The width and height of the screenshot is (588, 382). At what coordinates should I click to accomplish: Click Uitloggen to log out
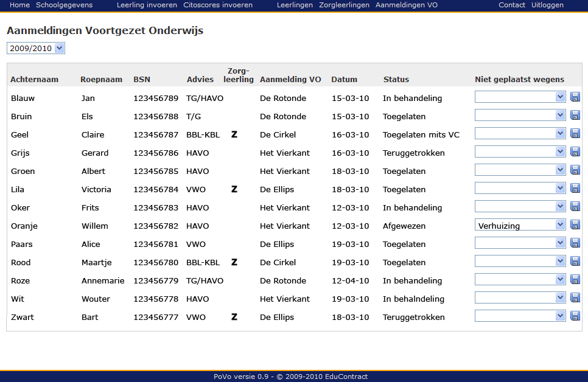[x=547, y=5]
